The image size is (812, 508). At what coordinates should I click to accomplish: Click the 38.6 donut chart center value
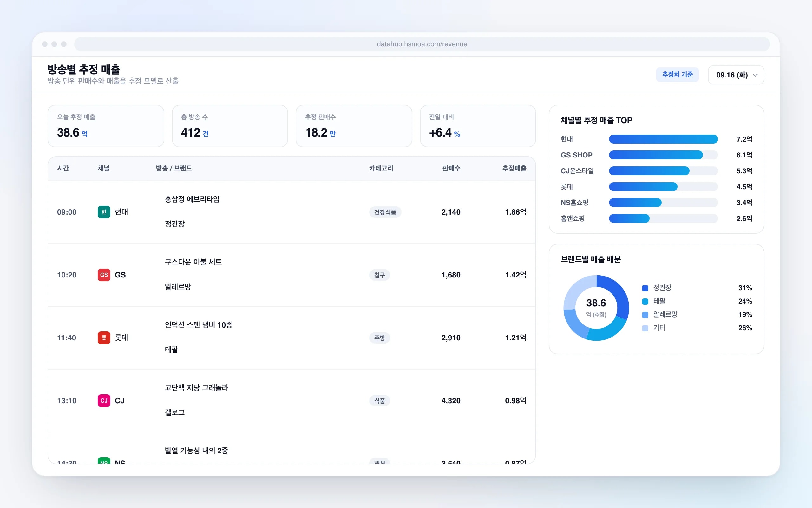[596, 303]
